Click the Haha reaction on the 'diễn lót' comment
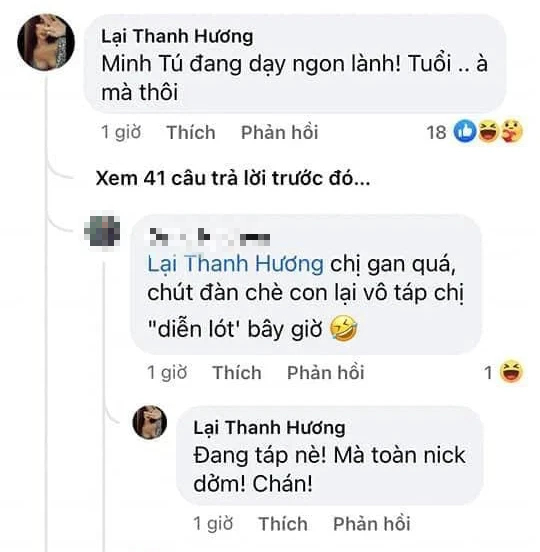This screenshot has height=552, width=540. pyautogui.click(x=511, y=372)
